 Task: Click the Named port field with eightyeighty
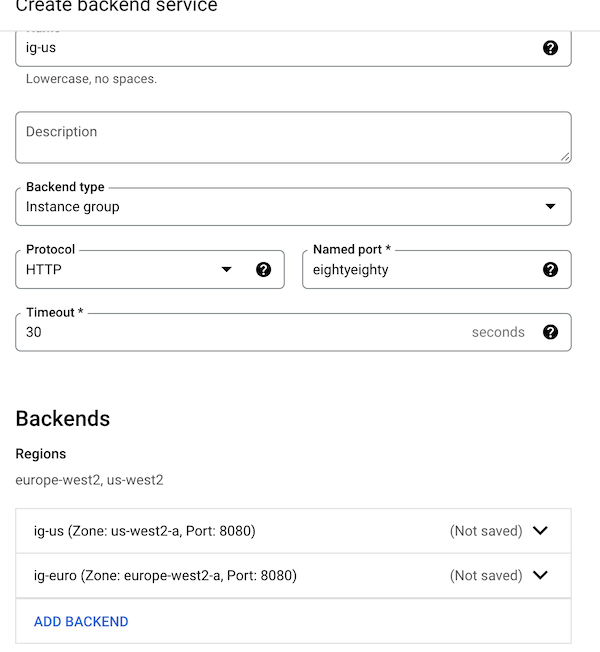[437, 269]
